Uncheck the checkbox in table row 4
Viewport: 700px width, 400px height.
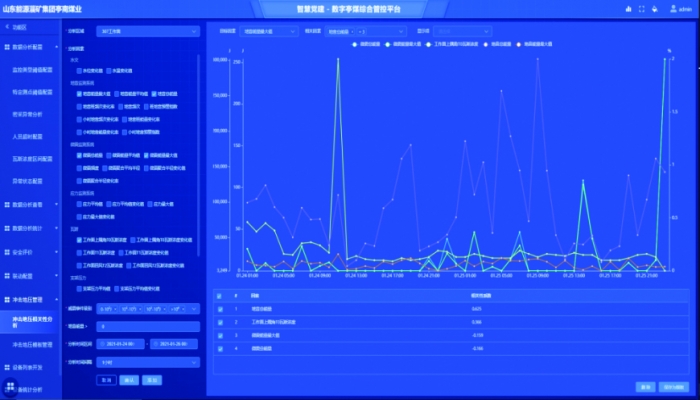[220, 348]
